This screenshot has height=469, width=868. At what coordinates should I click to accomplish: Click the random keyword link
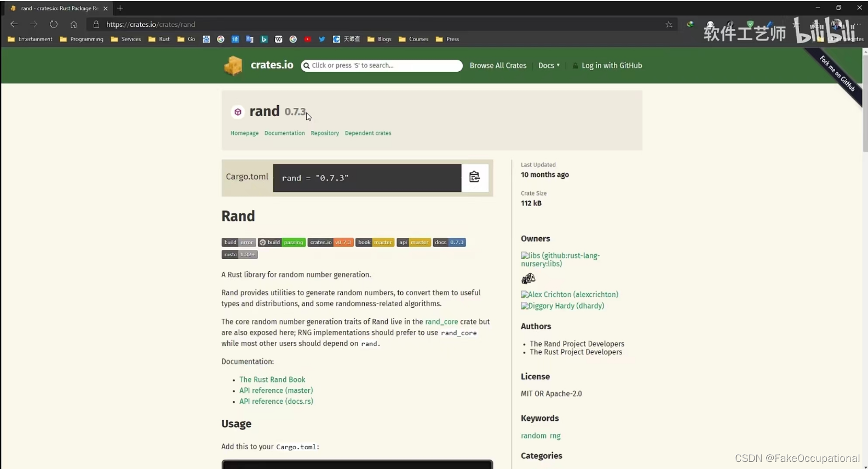(533, 436)
